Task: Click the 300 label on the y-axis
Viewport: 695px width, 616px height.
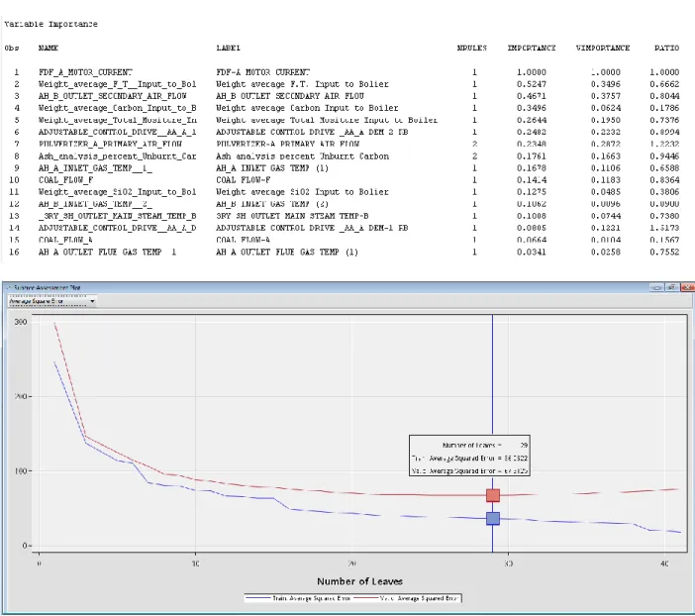Action: [21, 322]
